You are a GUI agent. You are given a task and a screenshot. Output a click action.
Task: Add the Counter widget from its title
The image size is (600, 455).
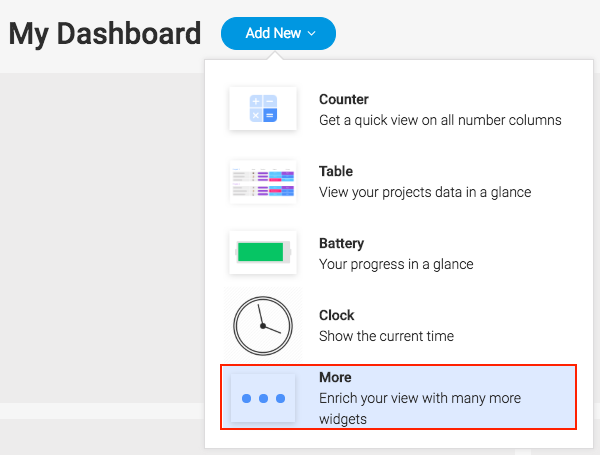click(344, 99)
